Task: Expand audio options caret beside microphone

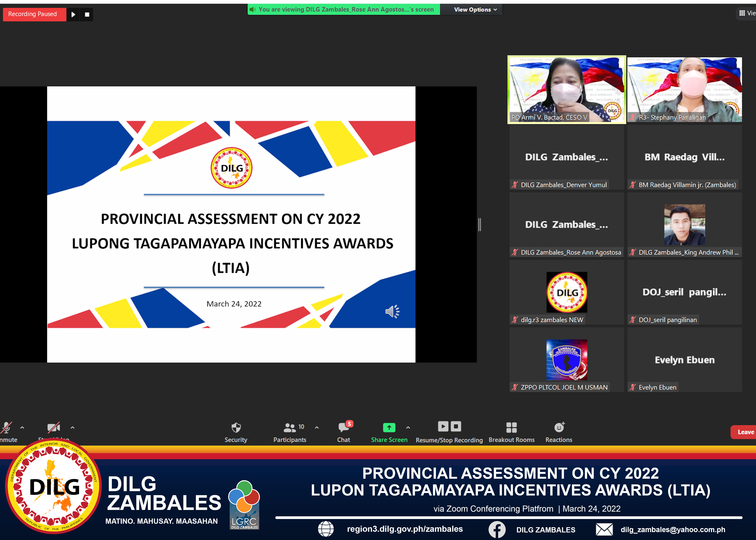Action: (x=22, y=428)
